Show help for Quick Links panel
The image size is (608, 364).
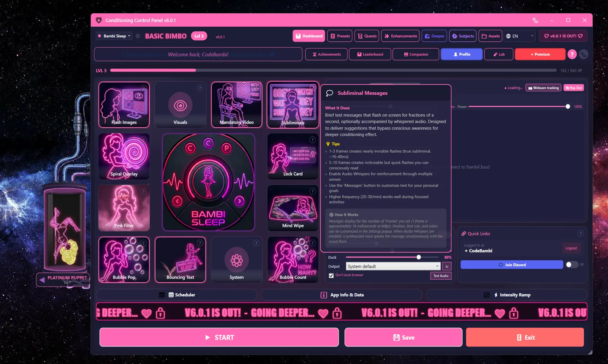[580, 234]
